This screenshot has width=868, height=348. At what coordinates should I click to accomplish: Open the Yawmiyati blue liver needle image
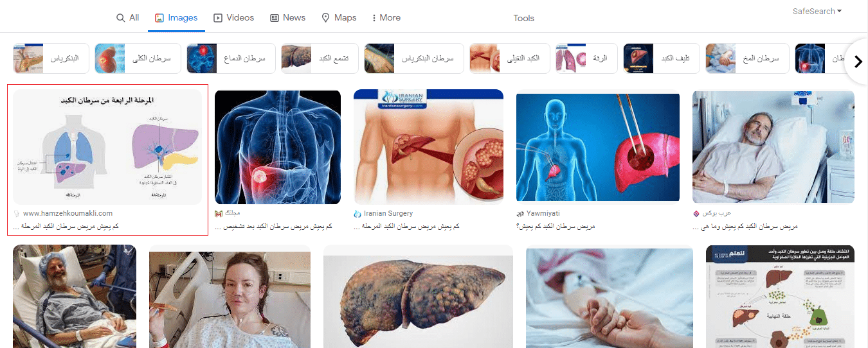(598, 147)
